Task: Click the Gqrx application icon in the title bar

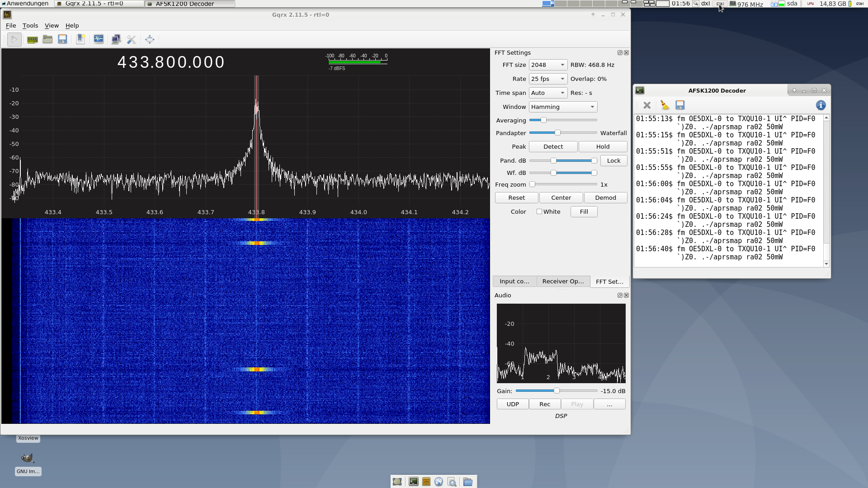Action: pos(7,15)
